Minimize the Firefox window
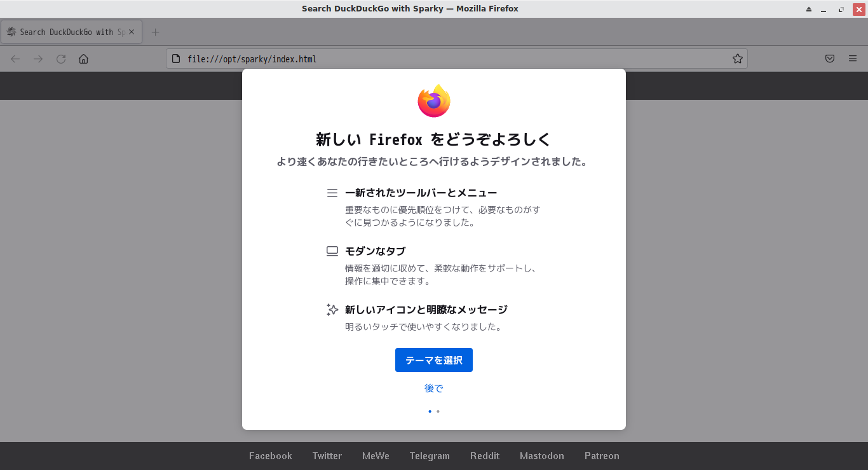868x470 pixels. (x=824, y=9)
